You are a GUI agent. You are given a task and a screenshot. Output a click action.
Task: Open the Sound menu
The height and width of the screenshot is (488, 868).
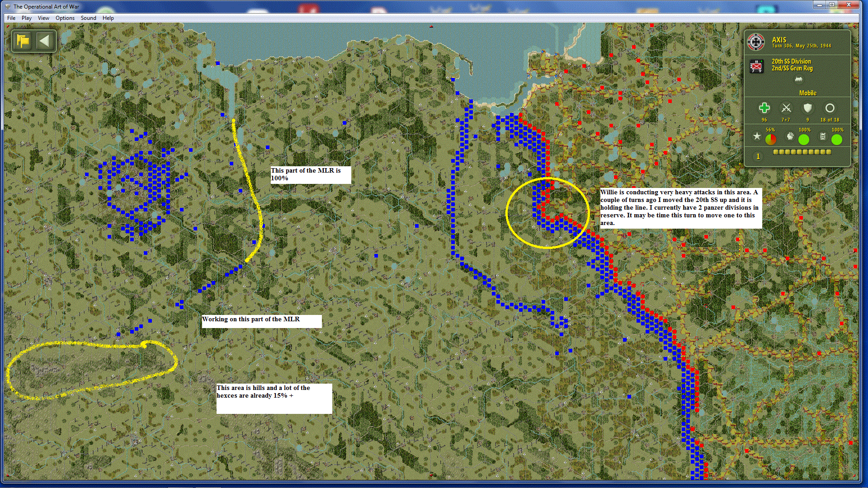coord(89,18)
